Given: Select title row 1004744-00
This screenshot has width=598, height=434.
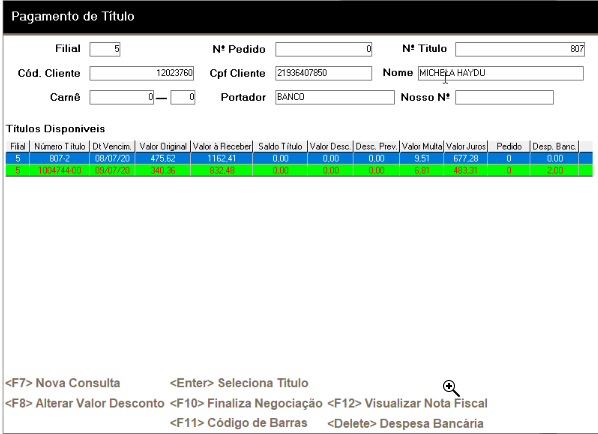Looking at the screenshot, I should point(299,170).
